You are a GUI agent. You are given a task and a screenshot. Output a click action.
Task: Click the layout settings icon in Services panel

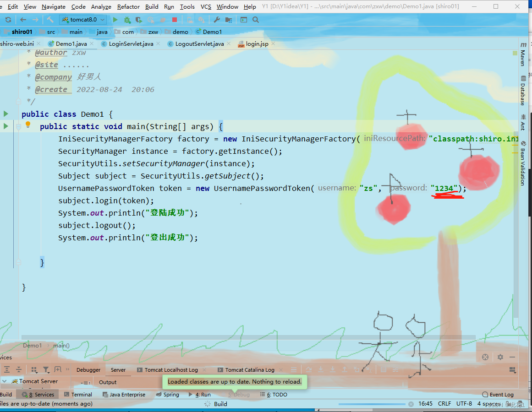[512, 369]
